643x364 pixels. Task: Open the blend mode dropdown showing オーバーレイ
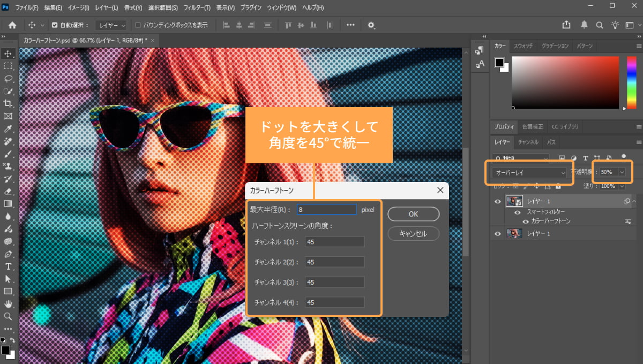coord(530,172)
